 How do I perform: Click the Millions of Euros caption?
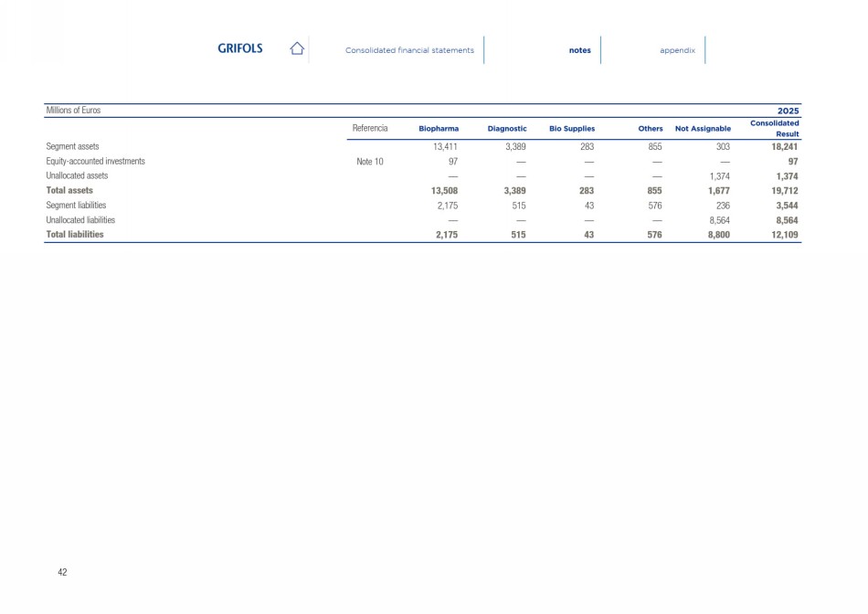(73, 110)
